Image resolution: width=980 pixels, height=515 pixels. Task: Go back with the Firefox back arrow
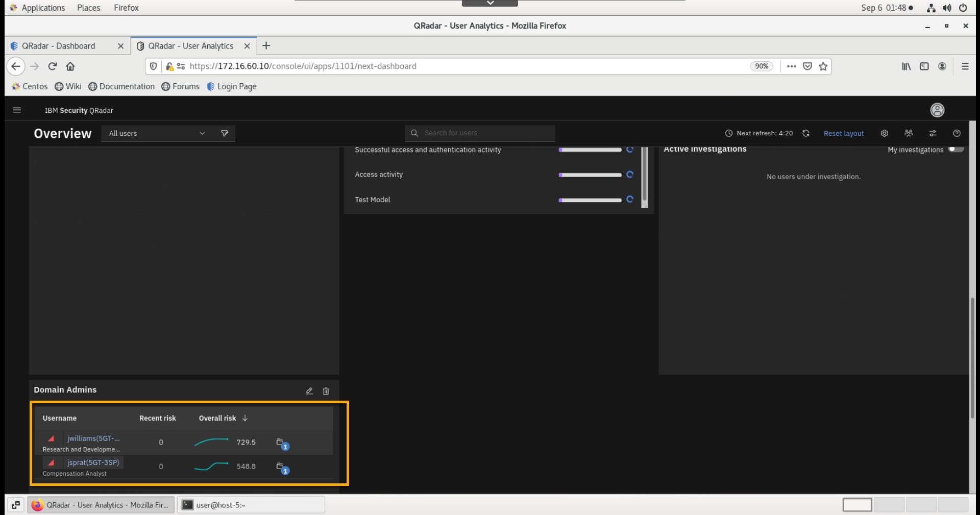16,66
